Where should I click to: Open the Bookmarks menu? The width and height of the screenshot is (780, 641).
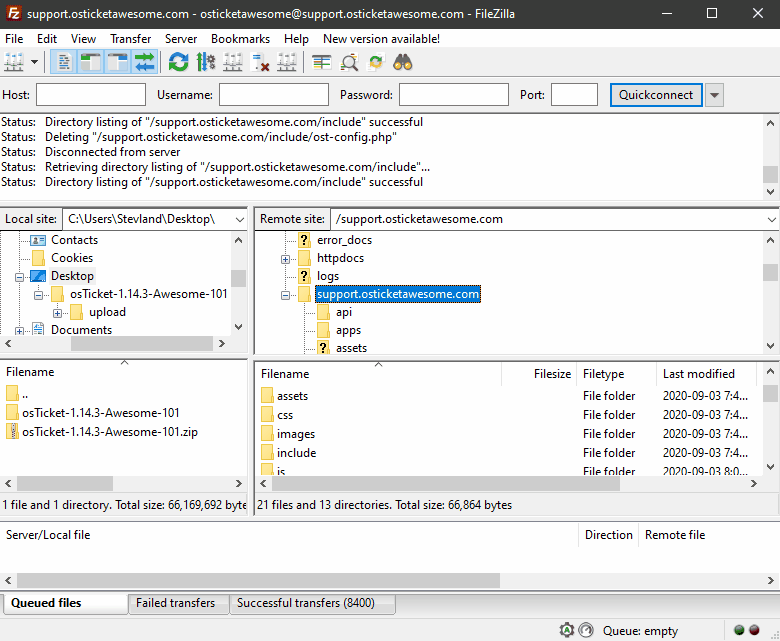[240, 39]
